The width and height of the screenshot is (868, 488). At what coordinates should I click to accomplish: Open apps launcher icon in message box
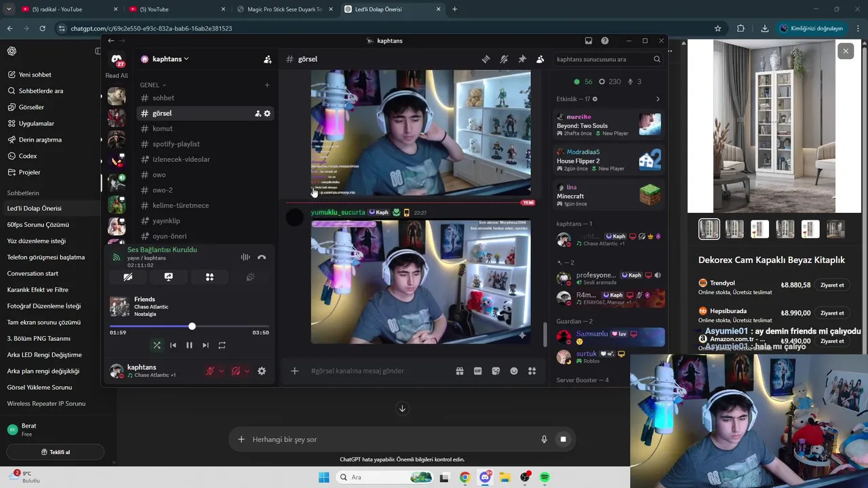click(532, 371)
